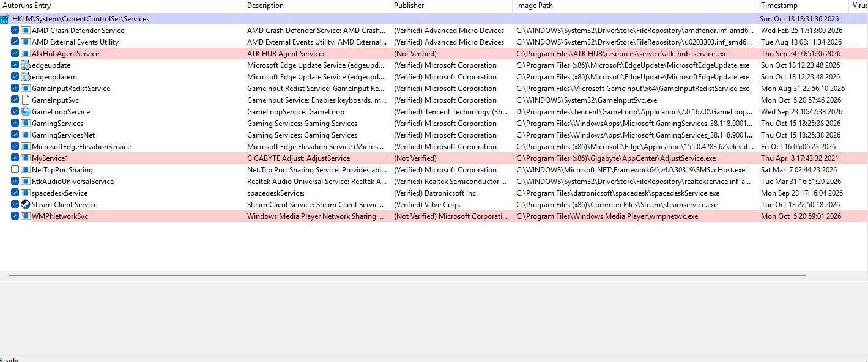The image size is (868, 362).
Task: Click the spacedeskService entry icon
Action: point(26,193)
